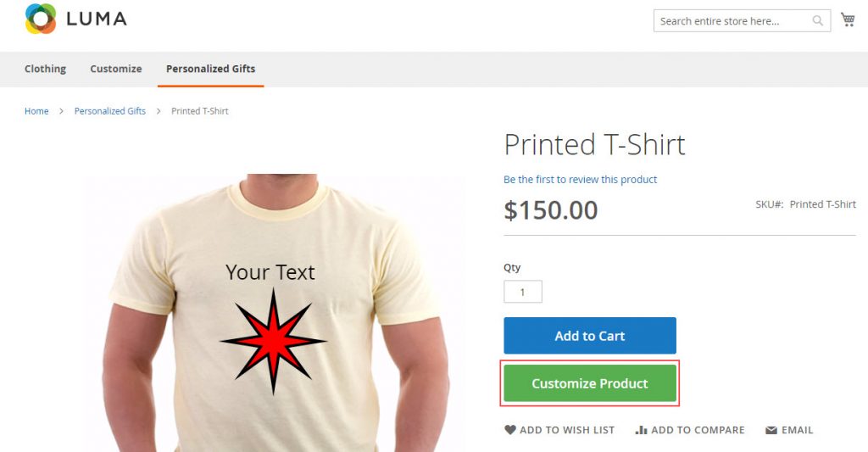Go to Home breadcrumb link
Screen dimensions: 868x452
[36, 111]
